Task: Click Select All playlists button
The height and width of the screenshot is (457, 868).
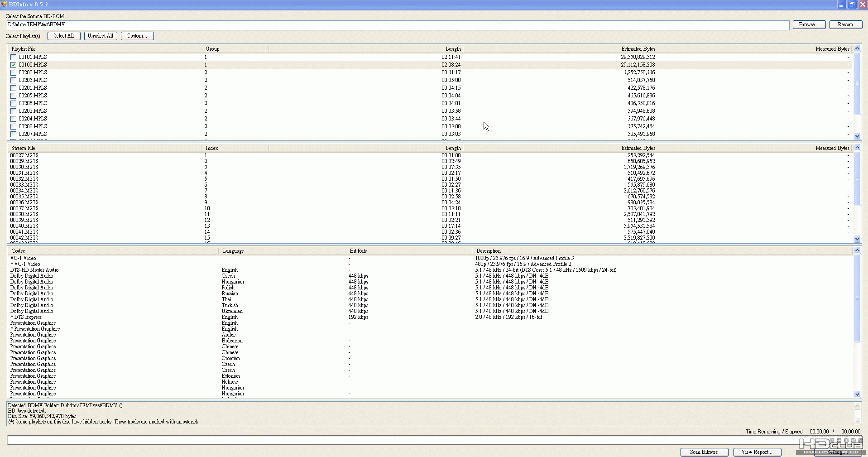Action: pos(64,36)
